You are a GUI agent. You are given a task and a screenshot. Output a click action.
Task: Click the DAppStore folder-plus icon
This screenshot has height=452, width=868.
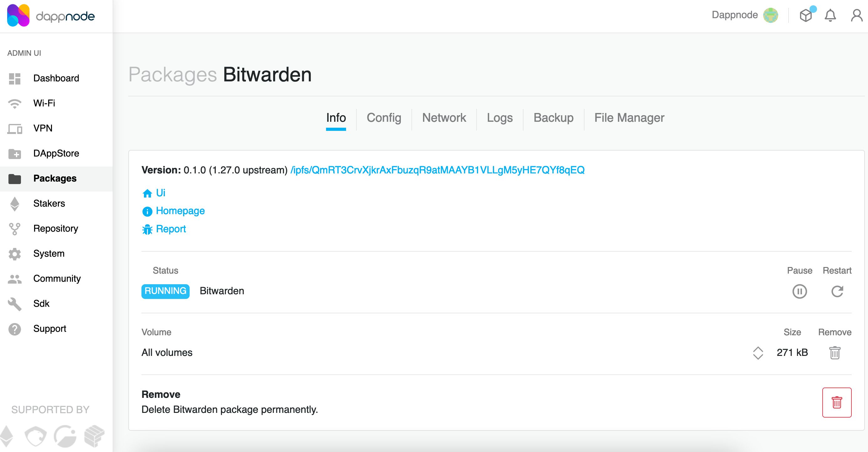(x=14, y=154)
